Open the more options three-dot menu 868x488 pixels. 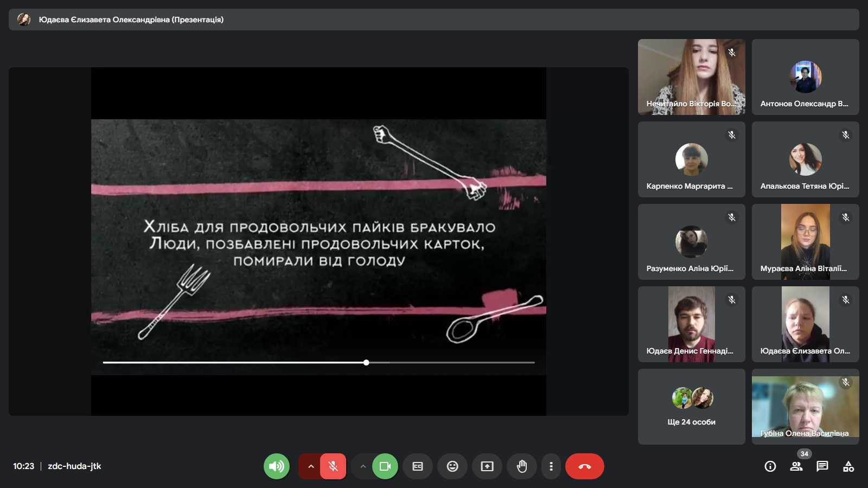[551, 466]
